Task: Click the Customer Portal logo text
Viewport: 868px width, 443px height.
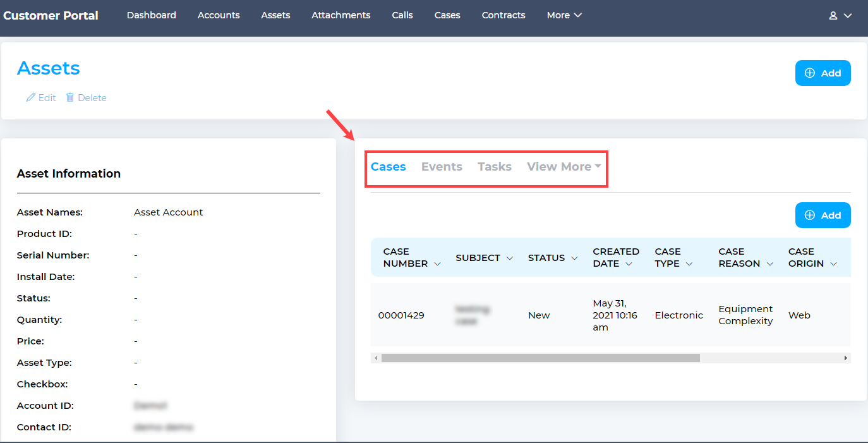Action: (x=51, y=15)
